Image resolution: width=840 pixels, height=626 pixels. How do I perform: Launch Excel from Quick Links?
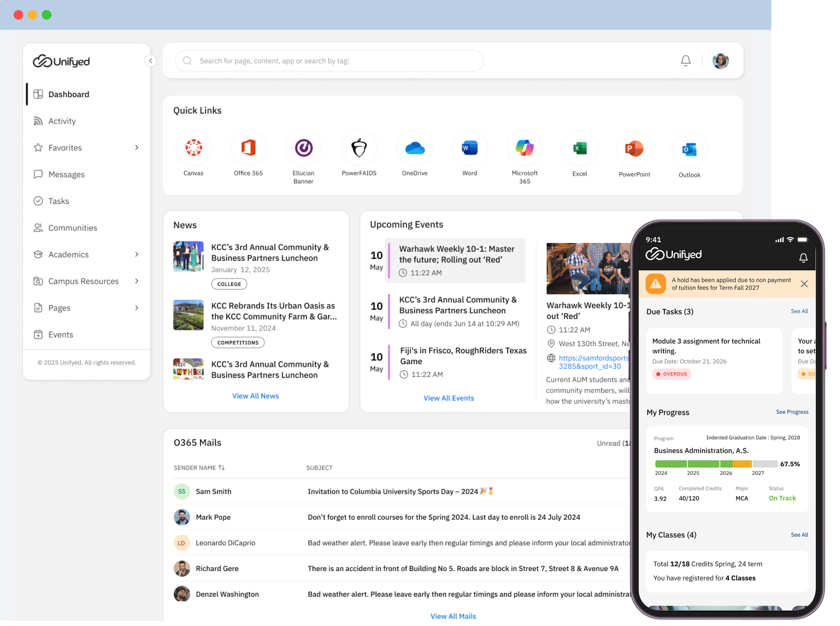tap(580, 149)
